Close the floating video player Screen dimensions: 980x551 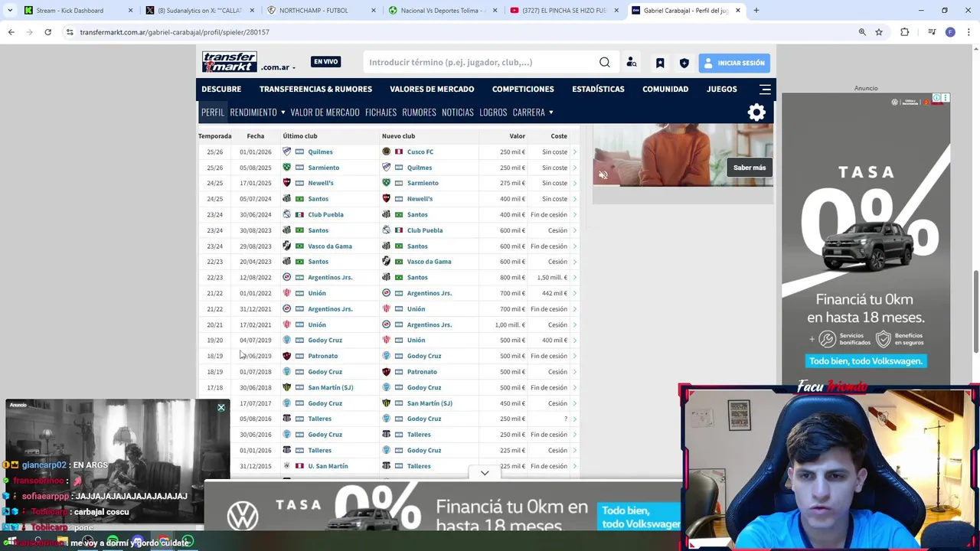221,408
